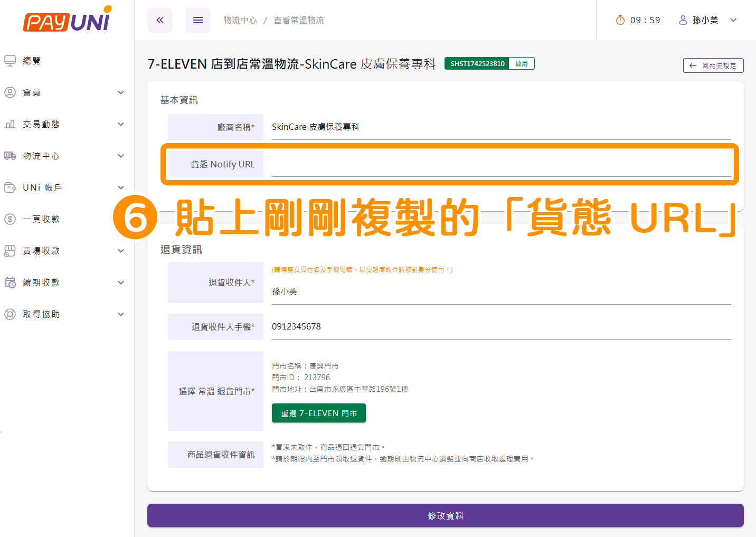Image resolution: width=756 pixels, height=537 pixels.
Task: Click 查看常溫物流 breadcrumb
Action: tap(299, 20)
